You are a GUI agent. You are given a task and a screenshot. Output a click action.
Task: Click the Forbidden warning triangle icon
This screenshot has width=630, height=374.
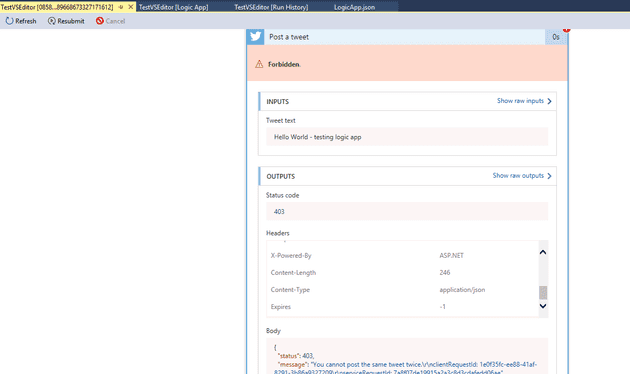tap(259, 64)
